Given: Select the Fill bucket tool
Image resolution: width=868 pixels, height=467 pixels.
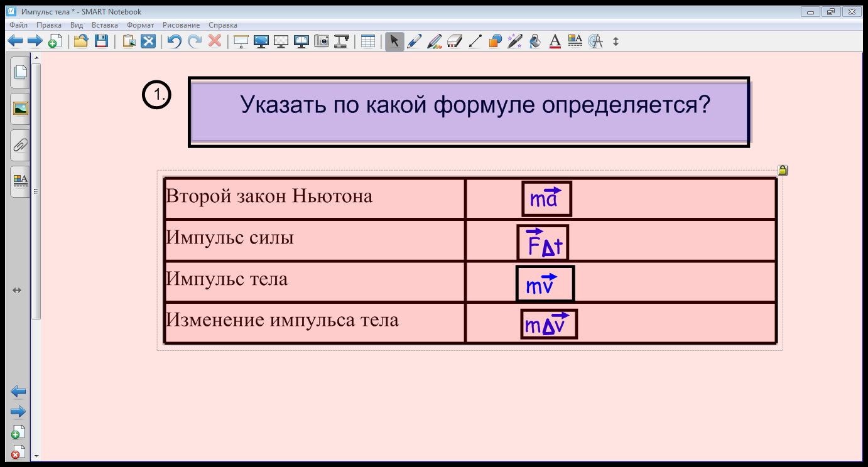Looking at the screenshot, I should (535, 41).
